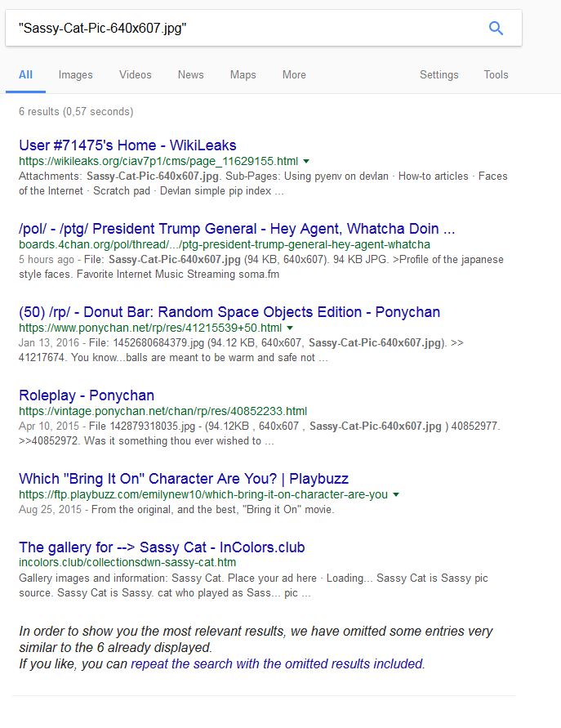561x728 pixels.
Task: Expand dropdown arrow beside www.ponychan.net URL
Action: coord(290,328)
